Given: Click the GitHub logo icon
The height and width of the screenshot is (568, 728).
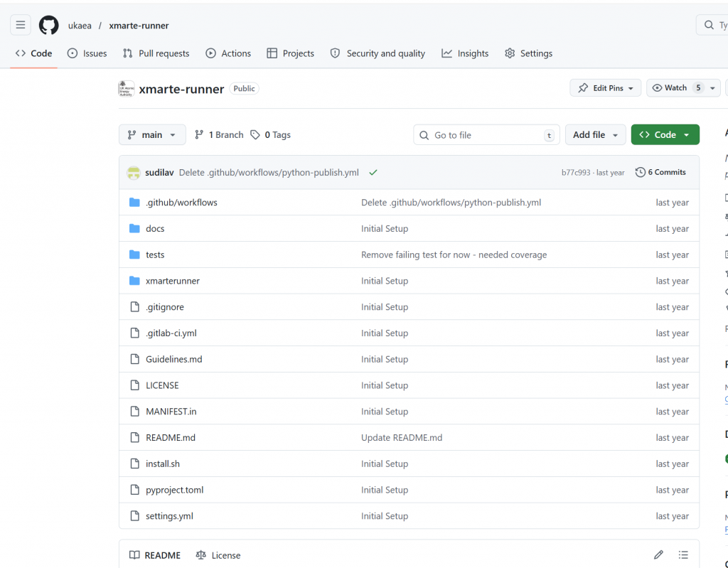Looking at the screenshot, I should coord(48,25).
